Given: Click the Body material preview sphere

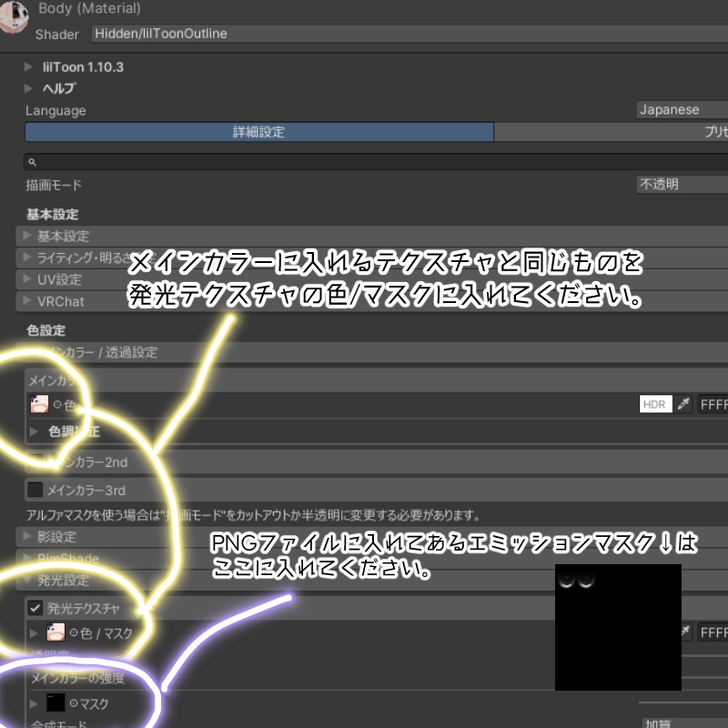Looking at the screenshot, I should (x=13, y=16).
